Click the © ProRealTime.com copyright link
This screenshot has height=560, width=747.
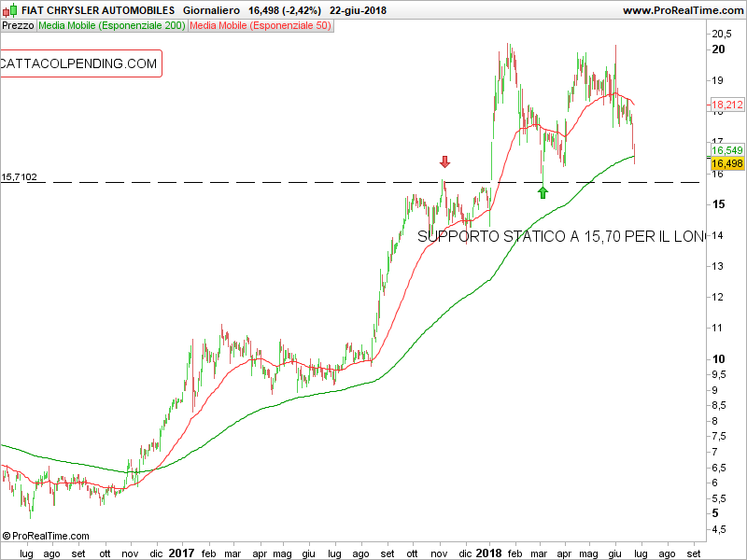(46, 536)
